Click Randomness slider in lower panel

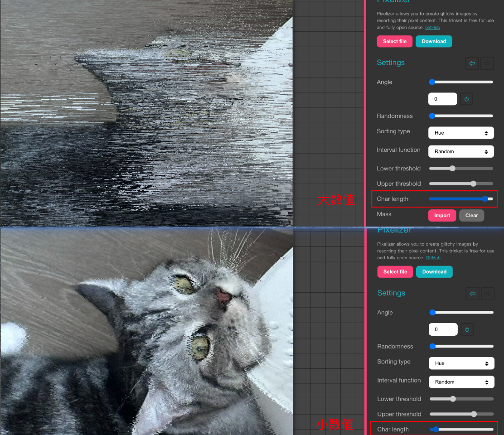coord(461,346)
